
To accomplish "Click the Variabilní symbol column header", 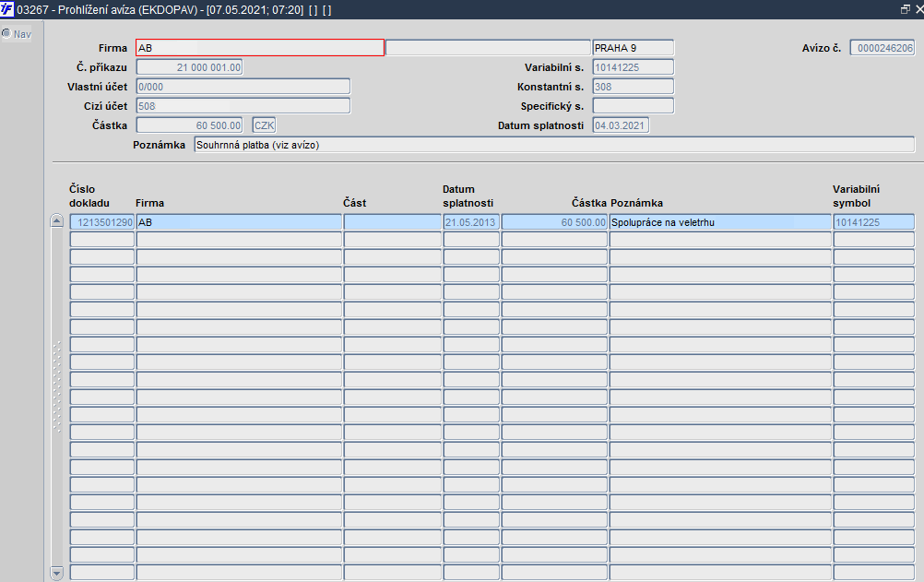I will click(x=856, y=196).
